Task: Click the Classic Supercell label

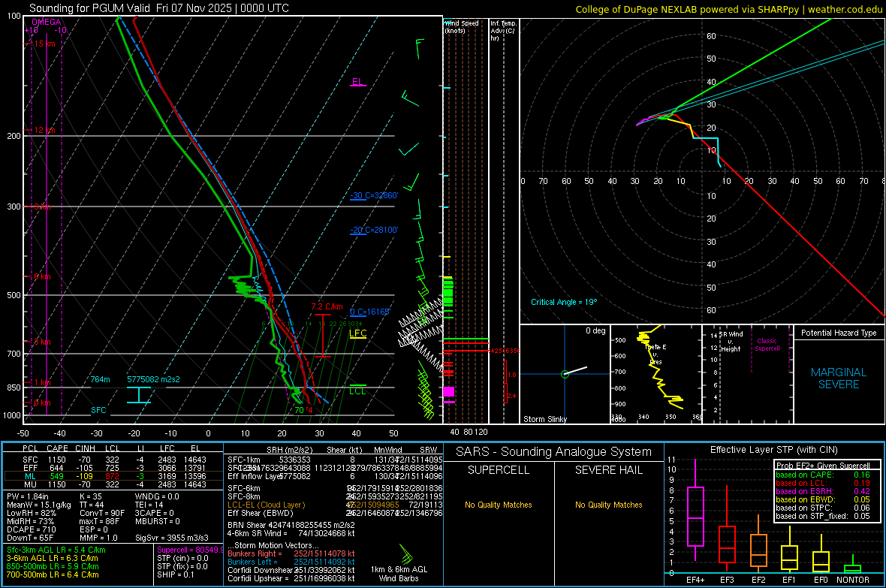Action: [x=767, y=345]
